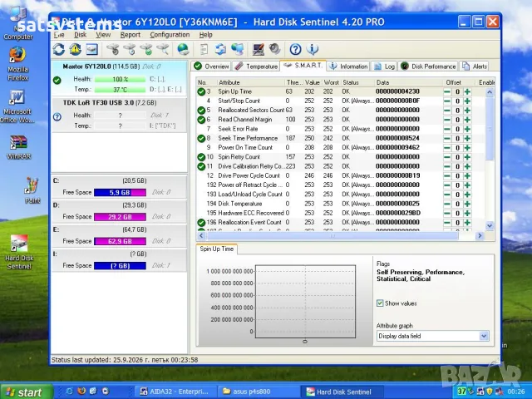This screenshot has height=399, width=532.
Task: Toggle green check on Spin Retry Count row
Action: coord(201,157)
